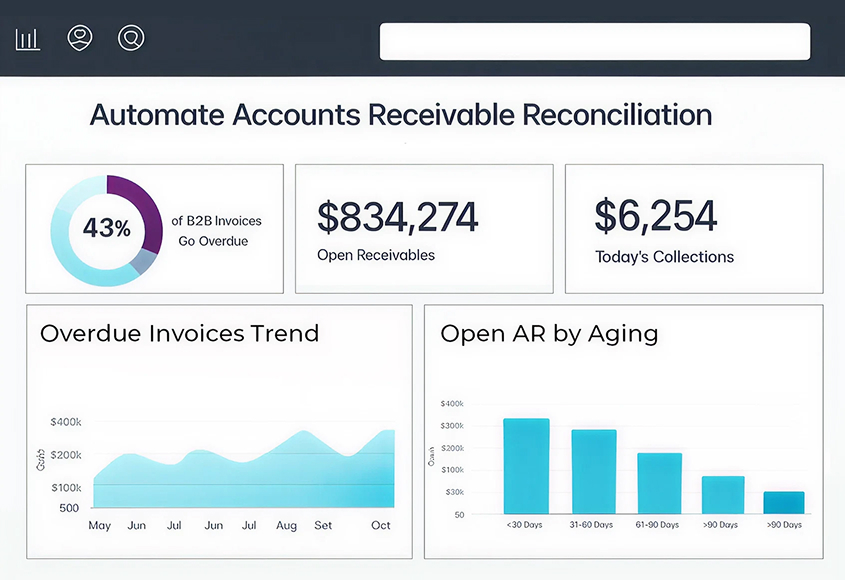Select the 'Oct' month label
Image resolution: width=845 pixels, height=580 pixels.
click(x=380, y=526)
